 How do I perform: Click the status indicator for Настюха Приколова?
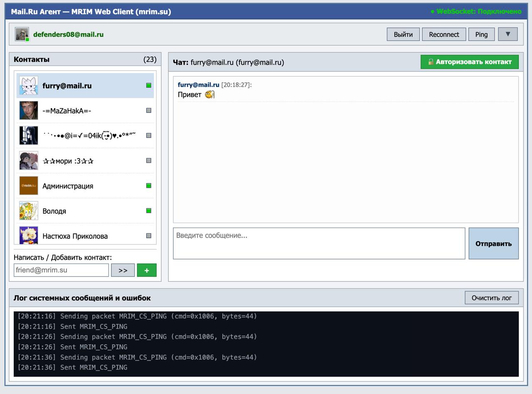tap(149, 236)
